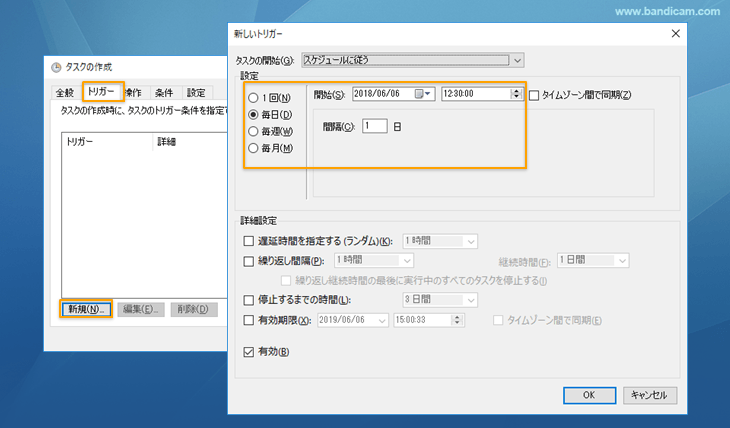Click the トリガー column header
Viewport: 730px width, 428px height.
tap(107, 142)
